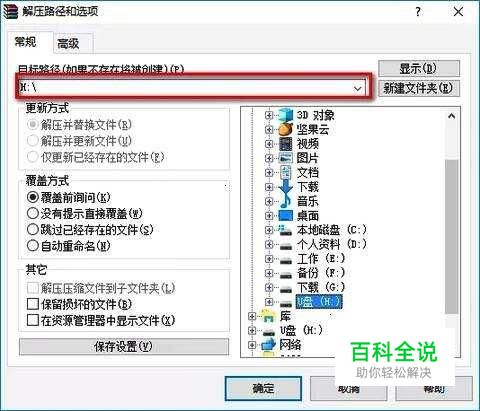Check 在资源管理器中显示文件 option
Screen dimensions: 480x411
(x=33, y=320)
